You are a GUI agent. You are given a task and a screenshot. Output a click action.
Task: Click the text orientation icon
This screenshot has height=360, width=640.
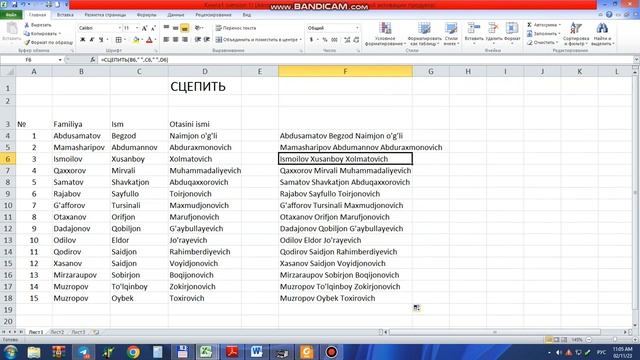(x=198, y=28)
